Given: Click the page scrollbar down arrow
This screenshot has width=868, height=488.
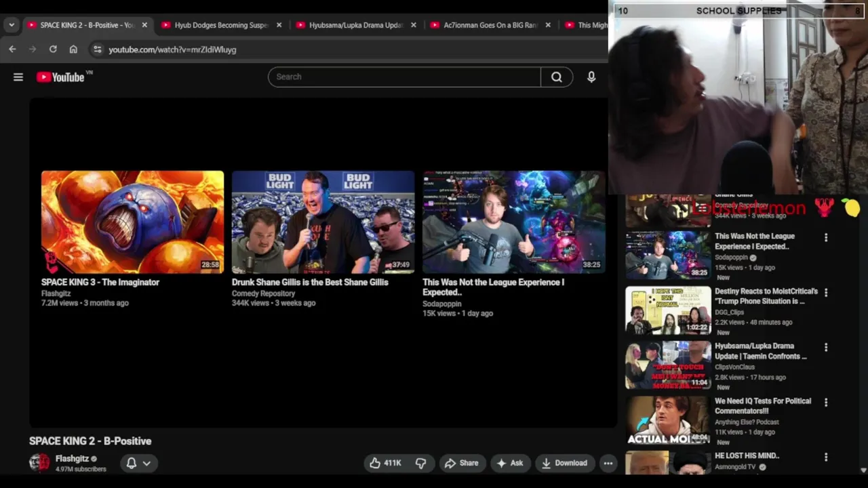Looking at the screenshot, I should tap(863, 470).
